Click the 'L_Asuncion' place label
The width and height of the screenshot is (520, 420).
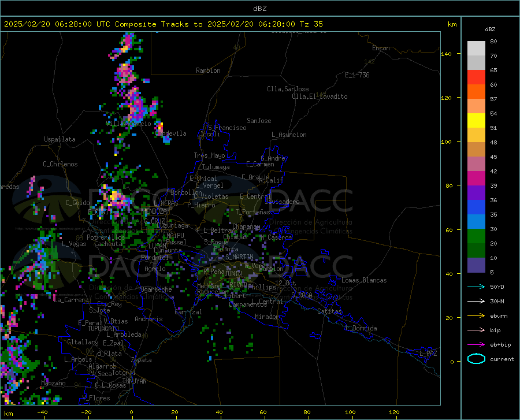pos(289,135)
